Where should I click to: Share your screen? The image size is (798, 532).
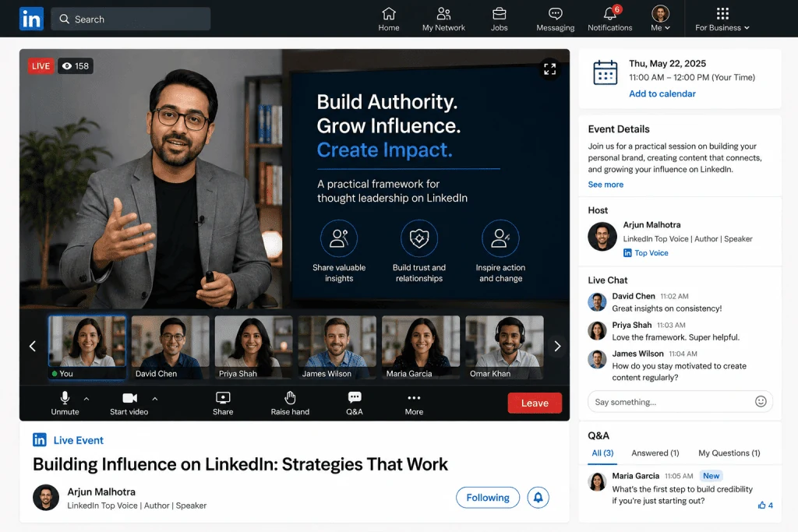pos(223,403)
